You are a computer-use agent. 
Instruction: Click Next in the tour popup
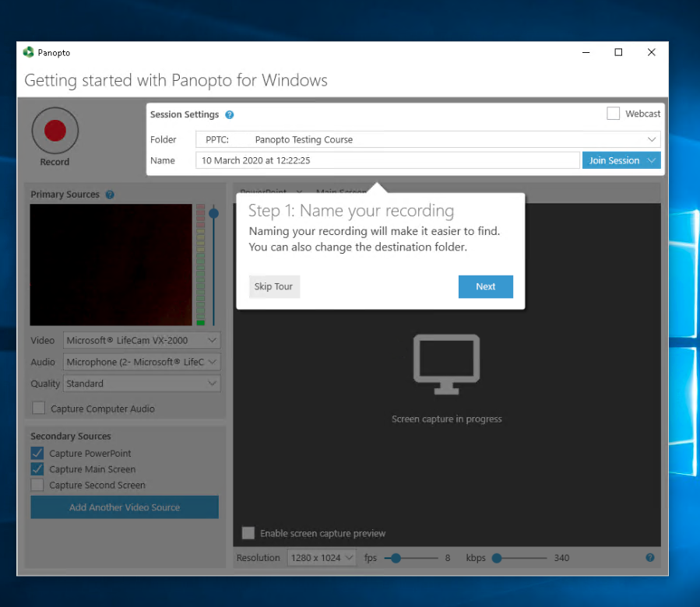pos(486,286)
